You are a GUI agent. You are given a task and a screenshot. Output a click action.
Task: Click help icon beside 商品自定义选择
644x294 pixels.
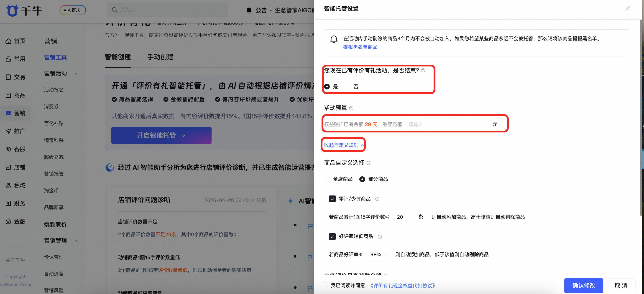pyautogui.click(x=368, y=163)
